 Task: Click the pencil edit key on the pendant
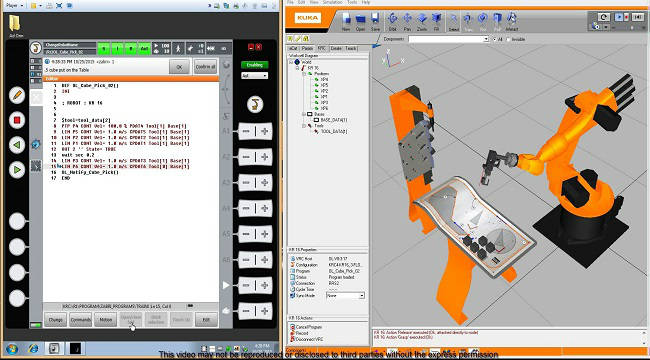(x=17, y=95)
